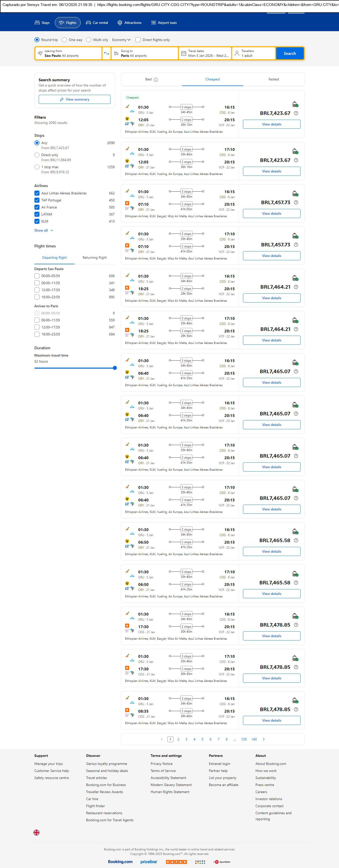Screen dimensions: 339x868
Task: Go to next results page arrow
Action: 264,739
